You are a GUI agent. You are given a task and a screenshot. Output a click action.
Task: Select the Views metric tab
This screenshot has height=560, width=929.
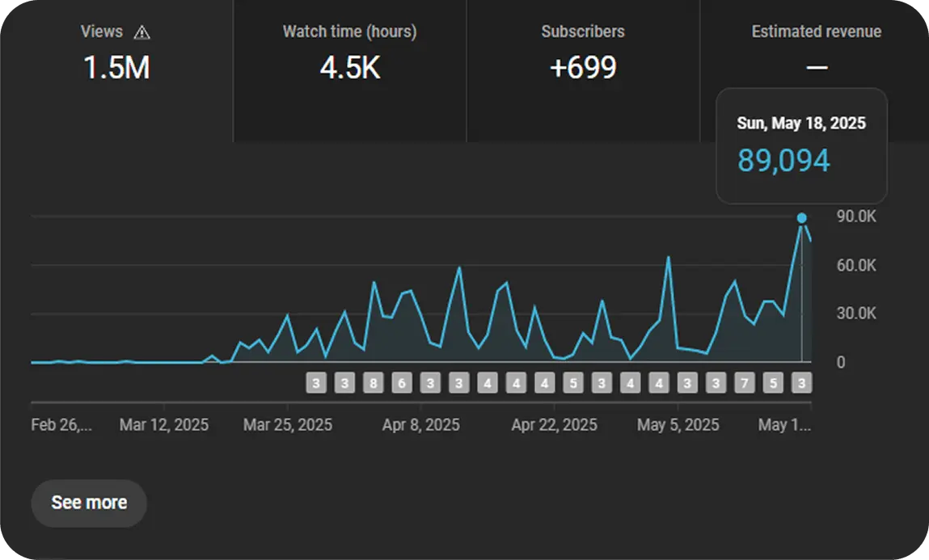(116, 71)
